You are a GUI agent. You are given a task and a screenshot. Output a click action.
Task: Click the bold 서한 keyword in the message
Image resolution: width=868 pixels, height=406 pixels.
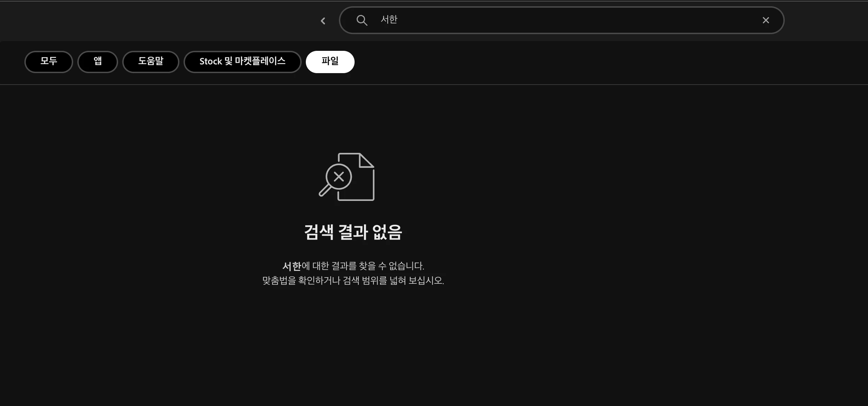(292, 266)
